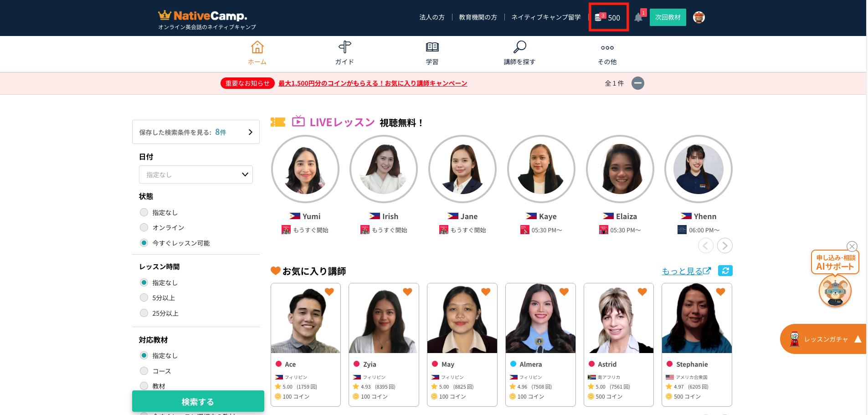Select the オンライン status radio button
This screenshot has height=415, width=868.
click(144, 227)
